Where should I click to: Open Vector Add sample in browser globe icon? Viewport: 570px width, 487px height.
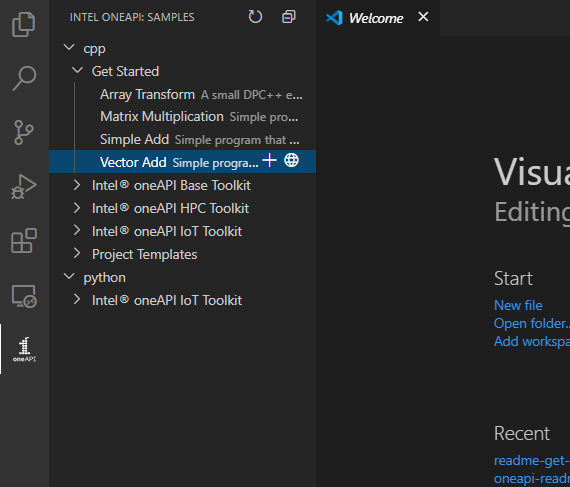tap(292, 160)
